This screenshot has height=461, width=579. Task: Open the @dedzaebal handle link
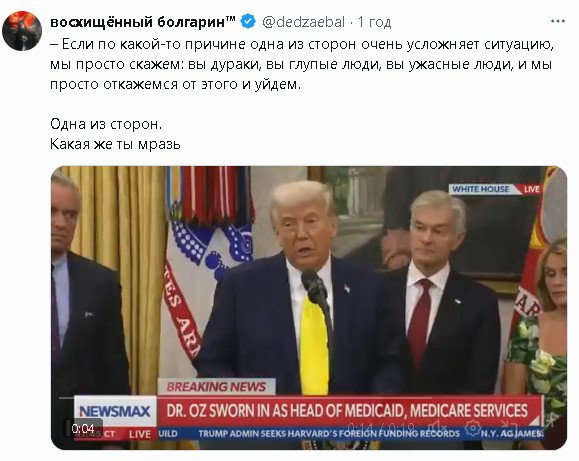tap(303, 22)
